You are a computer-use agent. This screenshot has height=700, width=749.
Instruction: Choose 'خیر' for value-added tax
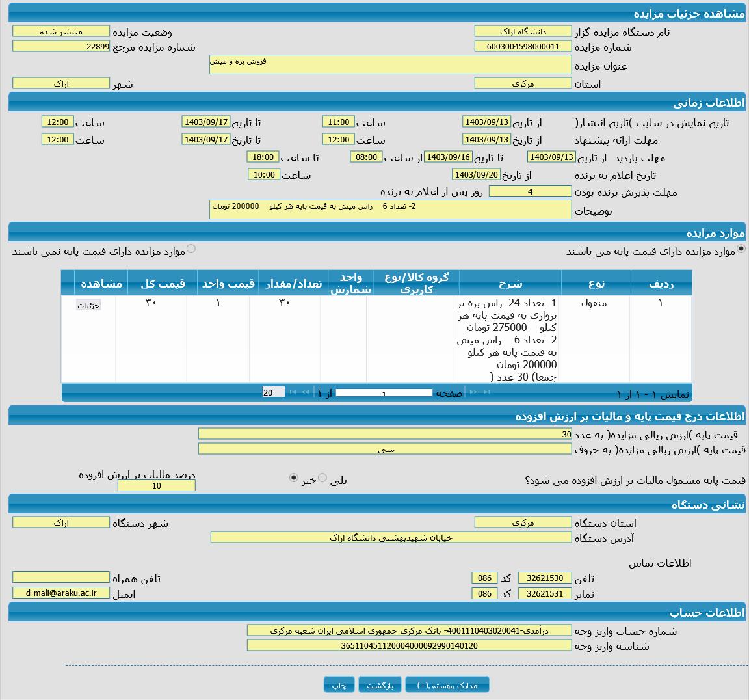[294, 478]
